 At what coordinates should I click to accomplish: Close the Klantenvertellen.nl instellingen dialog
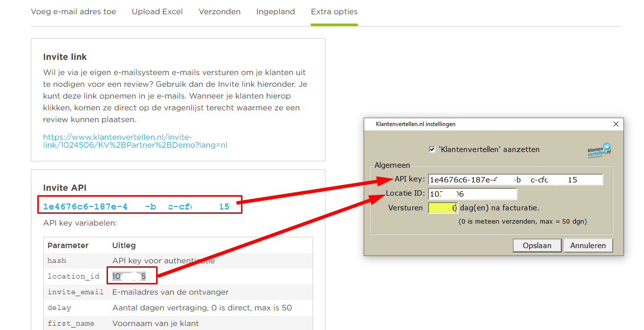[x=616, y=124]
